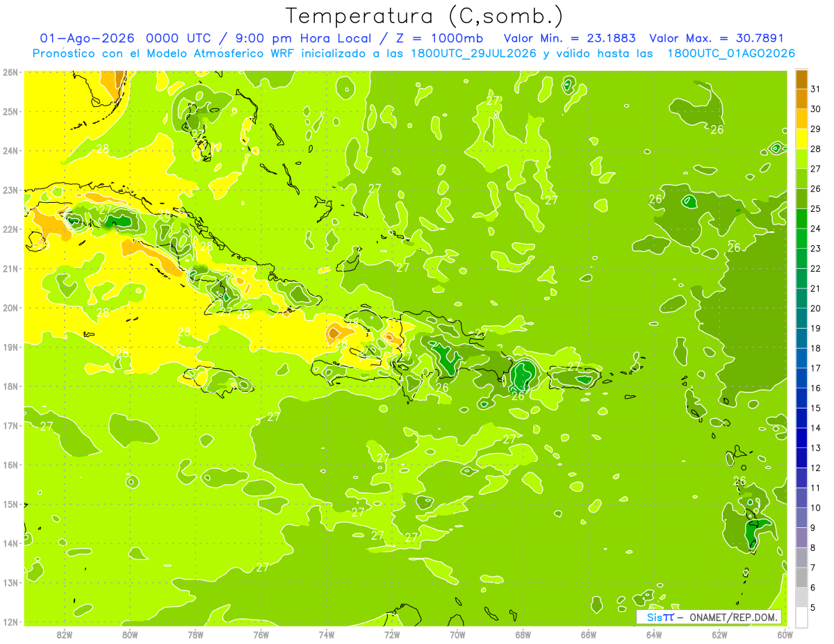Viewport: 834px width, 644px height.
Task: Pick the blue legend band between 14 and 15
Action: 801,418
